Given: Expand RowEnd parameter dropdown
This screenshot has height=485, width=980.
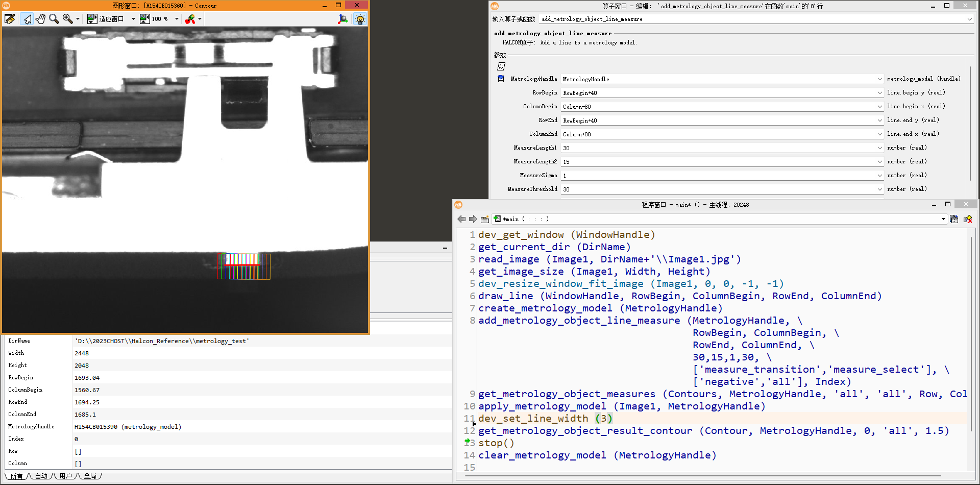Looking at the screenshot, I should pos(879,120).
